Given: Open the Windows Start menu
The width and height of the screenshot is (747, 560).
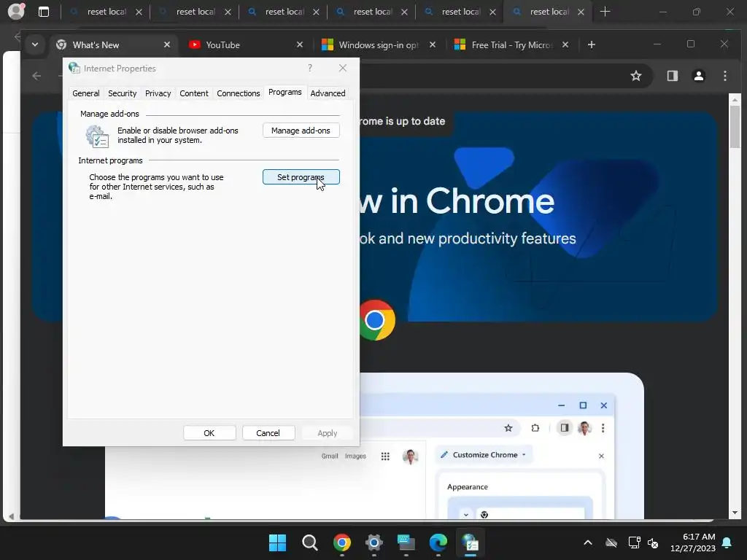Looking at the screenshot, I should (277, 542).
